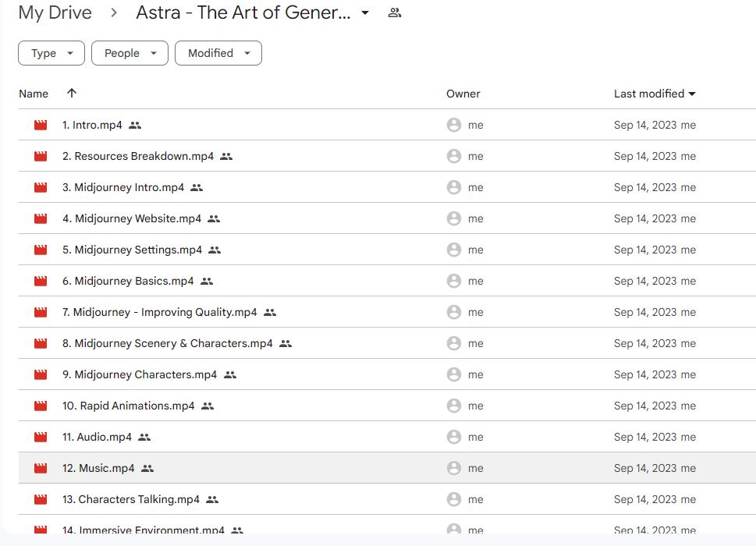Click the shared people icon next to 2. Resources Breakdown.mp4
This screenshot has height=546, width=756.
tap(226, 156)
